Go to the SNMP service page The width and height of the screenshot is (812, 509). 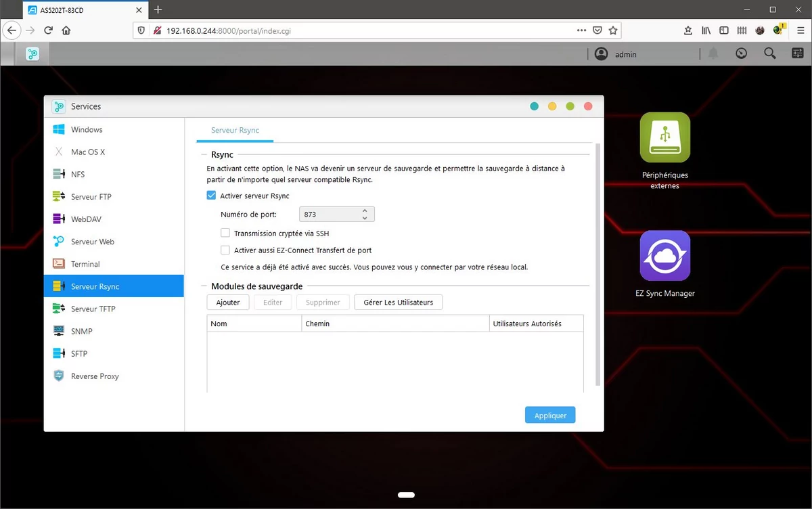point(114,330)
